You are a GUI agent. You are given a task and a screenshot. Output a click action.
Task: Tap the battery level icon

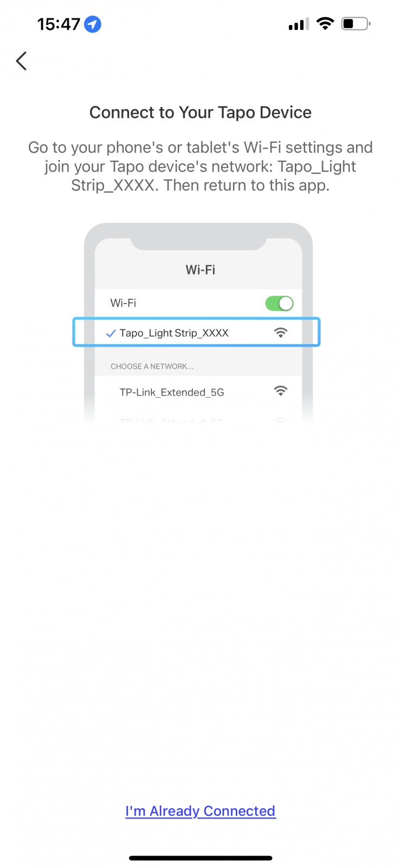click(x=356, y=24)
